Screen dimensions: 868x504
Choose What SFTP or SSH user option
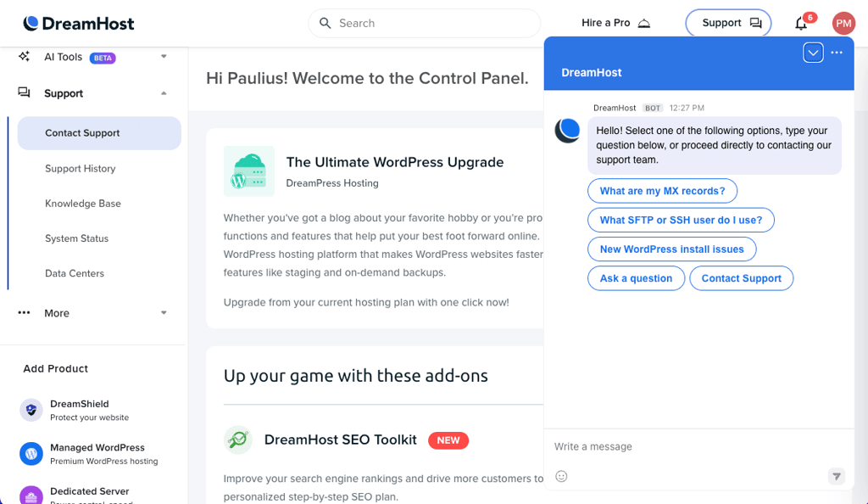click(x=681, y=220)
